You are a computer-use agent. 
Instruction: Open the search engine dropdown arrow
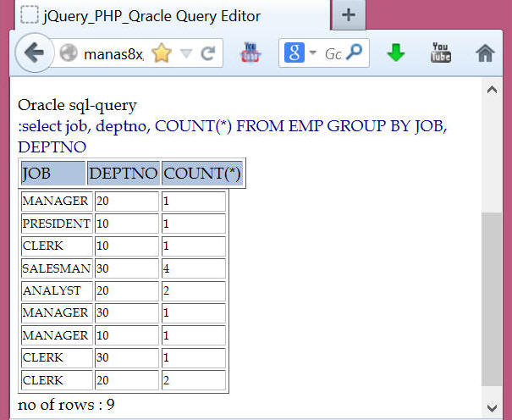313,52
